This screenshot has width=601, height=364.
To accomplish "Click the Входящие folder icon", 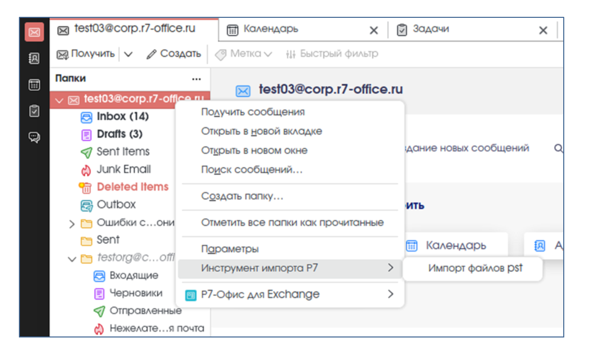I will [x=99, y=276].
